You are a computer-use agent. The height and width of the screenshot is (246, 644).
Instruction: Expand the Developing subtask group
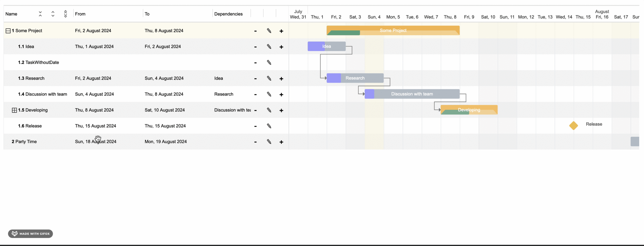point(14,110)
